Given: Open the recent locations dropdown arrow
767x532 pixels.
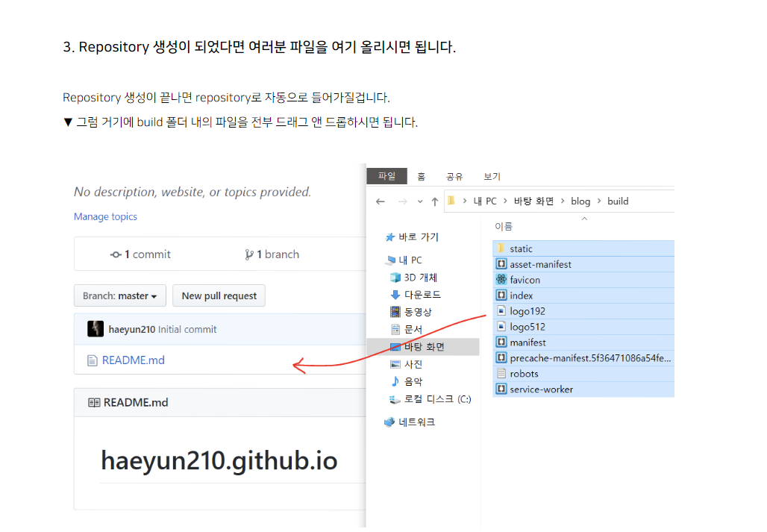Looking at the screenshot, I should 420,201.
